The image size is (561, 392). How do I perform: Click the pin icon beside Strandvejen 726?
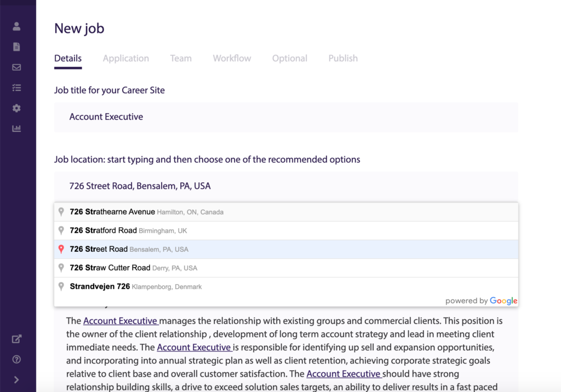click(61, 286)
